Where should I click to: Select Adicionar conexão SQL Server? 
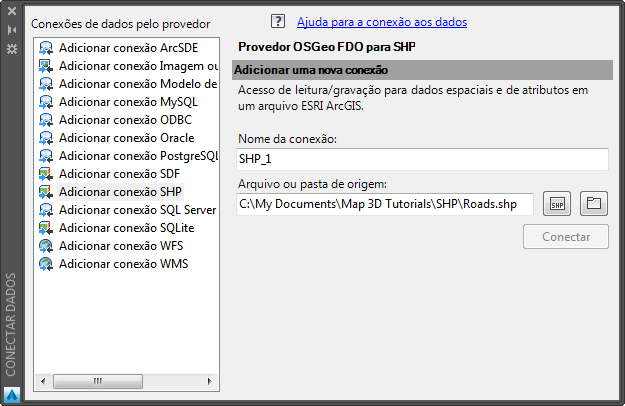(138, 210)
